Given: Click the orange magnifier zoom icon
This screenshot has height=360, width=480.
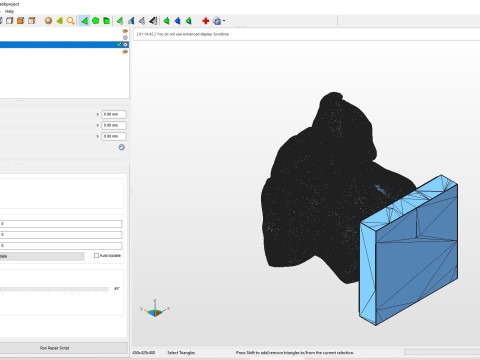Looking at the screenshot, I should [x=70, y=21].
